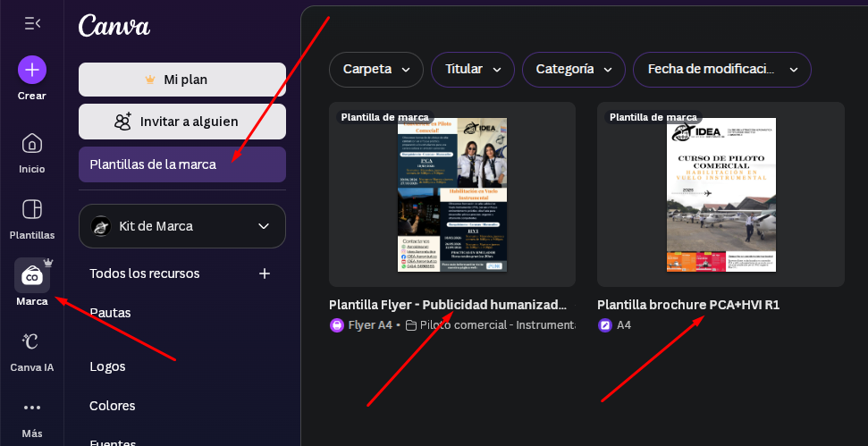Screen dimensions: 868x446
Task: Click the purple Crear plus button
Action: [x=32, y=70]
